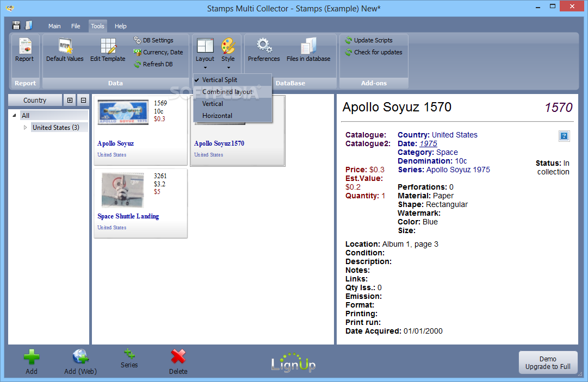Click Category: Space text
Viewport: 588px width, 382px height.
(428, 152)
